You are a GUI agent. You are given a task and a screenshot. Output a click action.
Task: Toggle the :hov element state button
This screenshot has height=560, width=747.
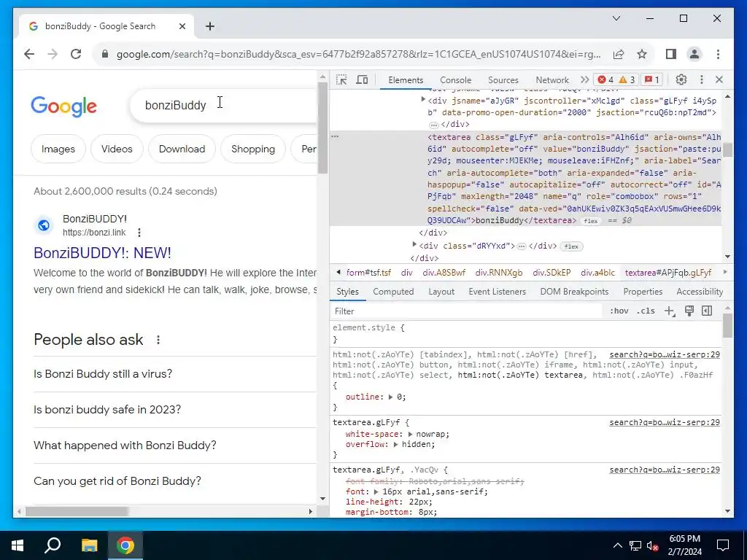[x=619, y=311]
